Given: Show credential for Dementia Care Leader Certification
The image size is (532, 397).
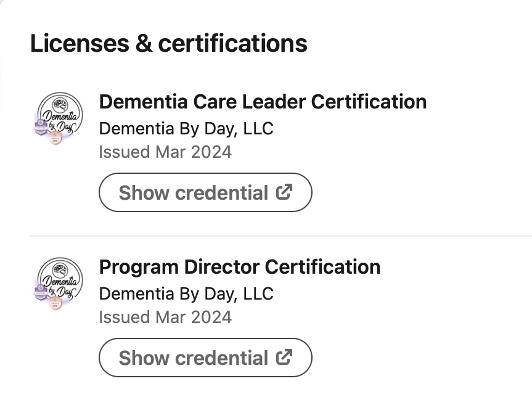Looking at the screenshot, I should coord(205,192).
